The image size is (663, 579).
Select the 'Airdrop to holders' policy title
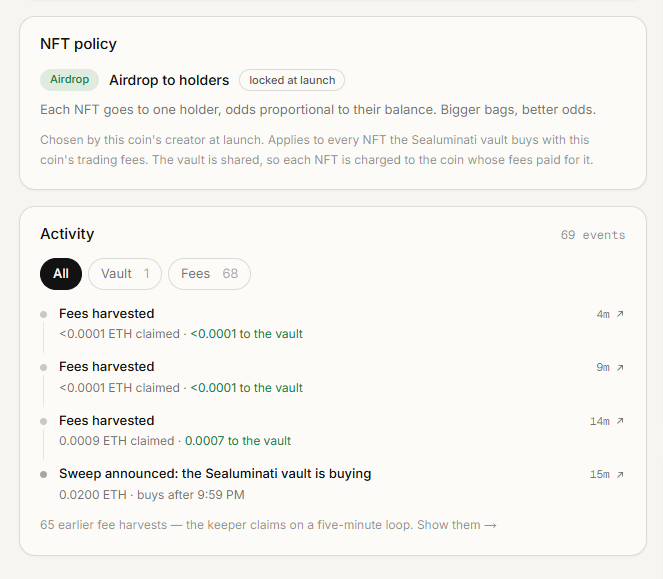169,80
